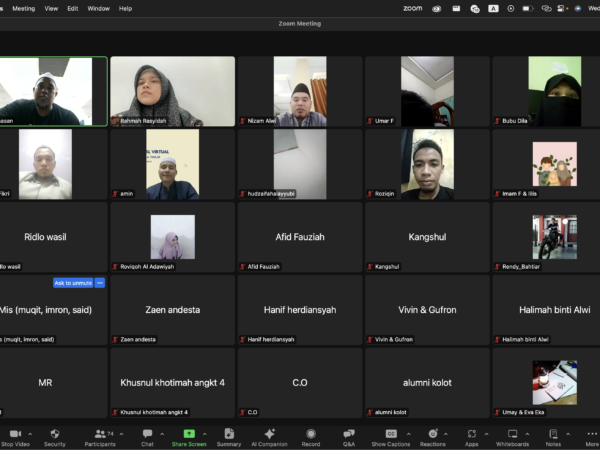This screenshot has height=450, width=600.
Task: Open the More options ellipsis in toolbar
Action: (592, 434)
